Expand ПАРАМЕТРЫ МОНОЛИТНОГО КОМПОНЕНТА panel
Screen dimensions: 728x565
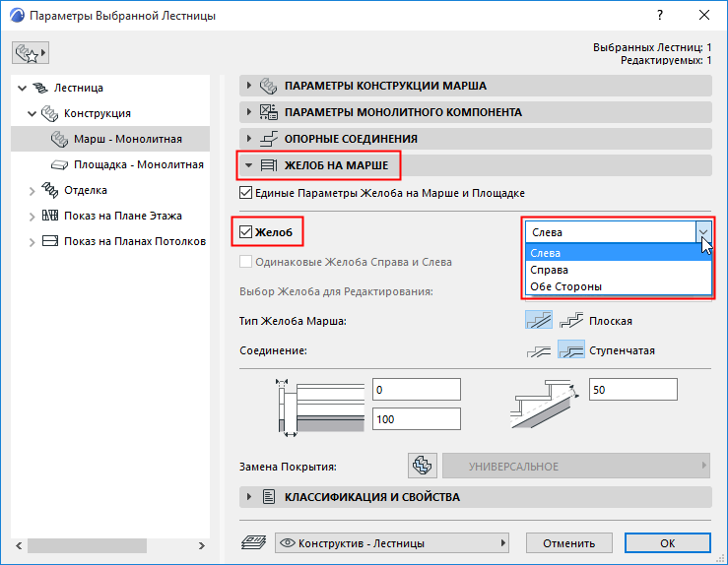tap(249, 112)
